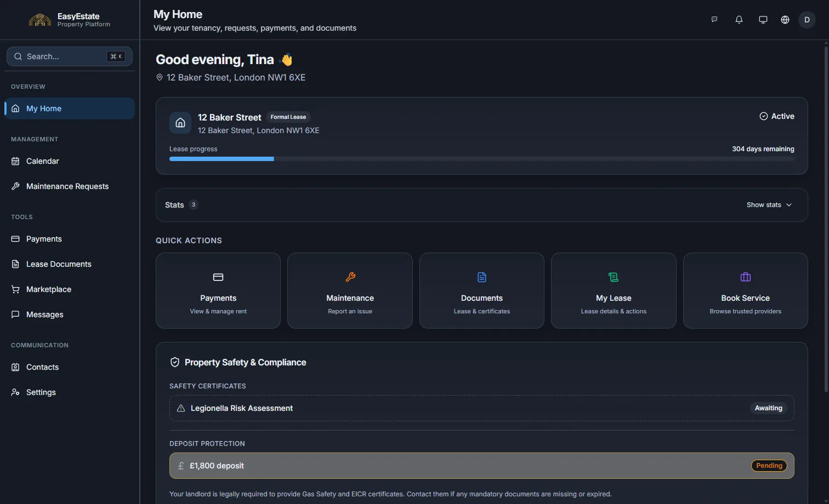Image resolution: width=829 pixels, height=504 pixels.
Task: Click the £1,800 deposit text
Action: [x=217, y=466]
